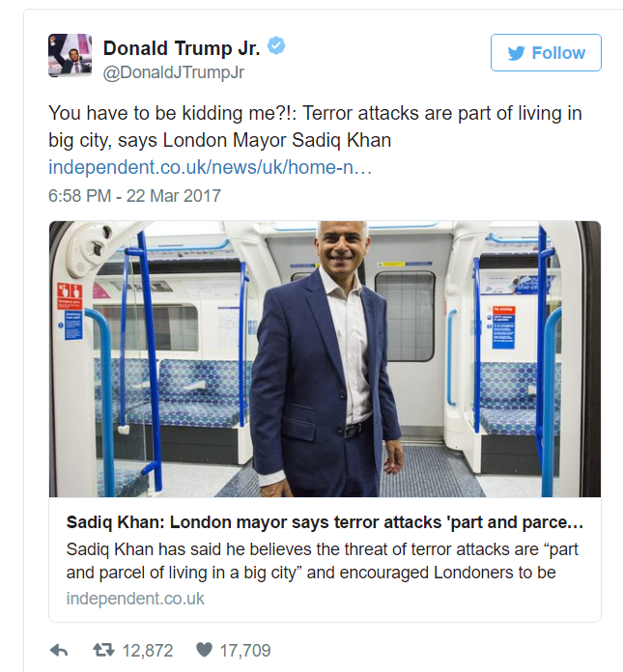Click the reply arrow icon
This screenshot has width=623, height=672.
[59, 651]
